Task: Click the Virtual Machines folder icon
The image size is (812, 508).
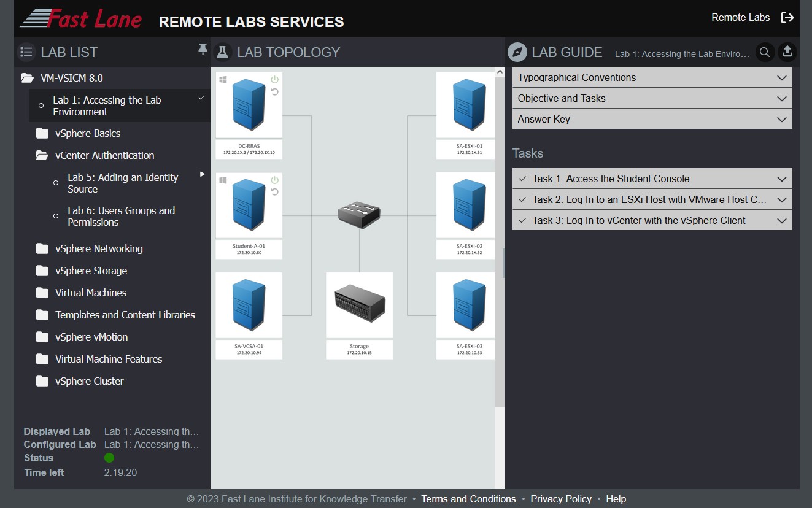Action: [x=42, y=293]
